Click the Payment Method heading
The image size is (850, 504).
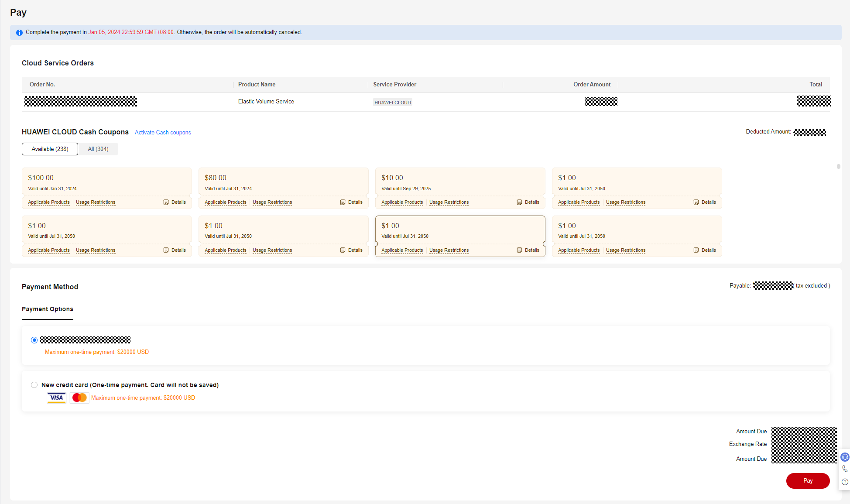tap(50, 287)
